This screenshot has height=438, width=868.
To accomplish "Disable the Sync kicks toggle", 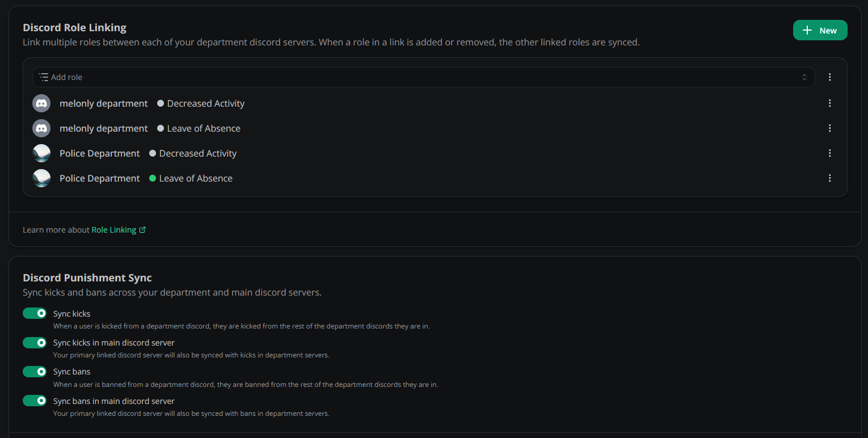I will click(x=35, y=313).
